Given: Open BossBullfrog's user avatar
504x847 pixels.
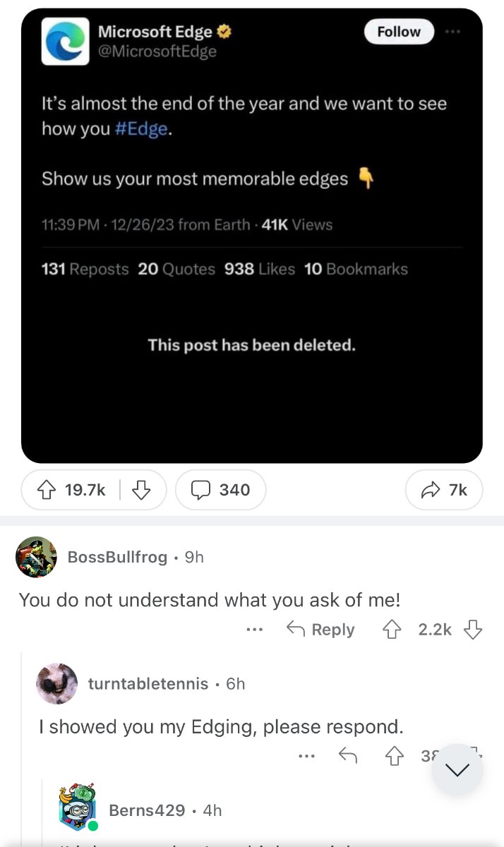Looking at the screenshot, I should tap(36, 557).
